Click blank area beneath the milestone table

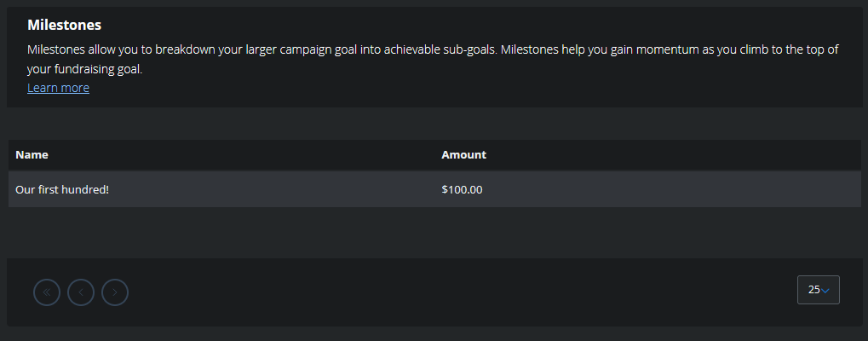click(434, 233)
